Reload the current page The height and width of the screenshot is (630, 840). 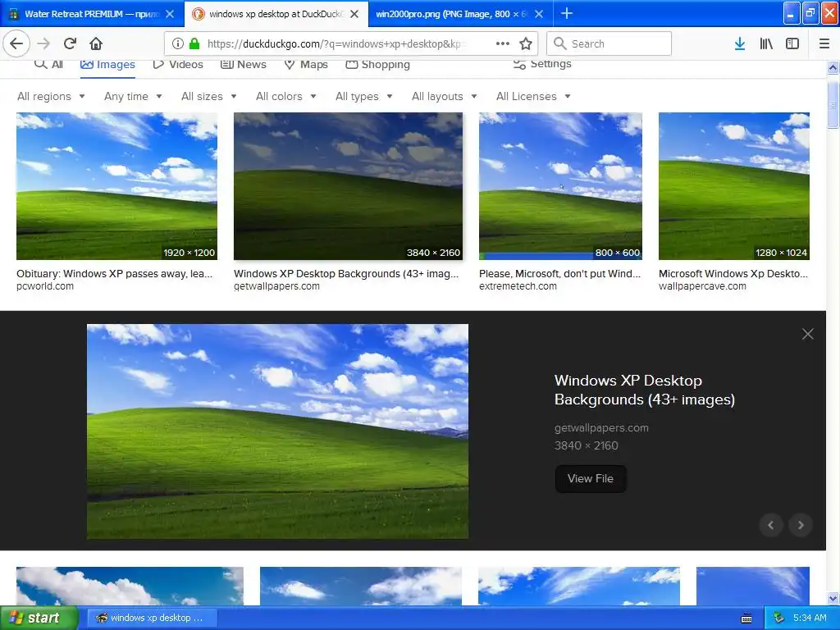70,43
